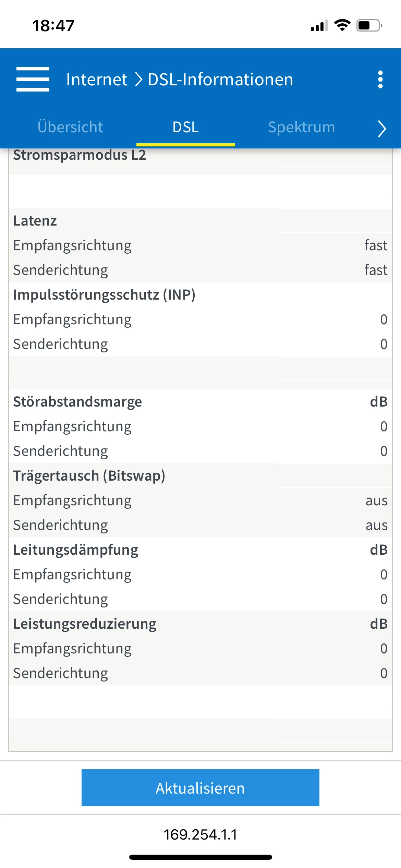Tap the 169.254.1.1 address bar
Viewport: 401px width, 868px height.
[200, 835]
